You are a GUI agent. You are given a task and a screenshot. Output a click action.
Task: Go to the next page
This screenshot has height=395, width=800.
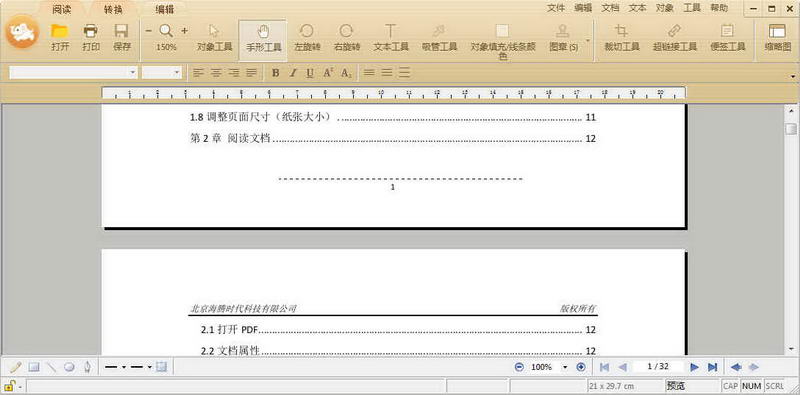pos(694,367)
